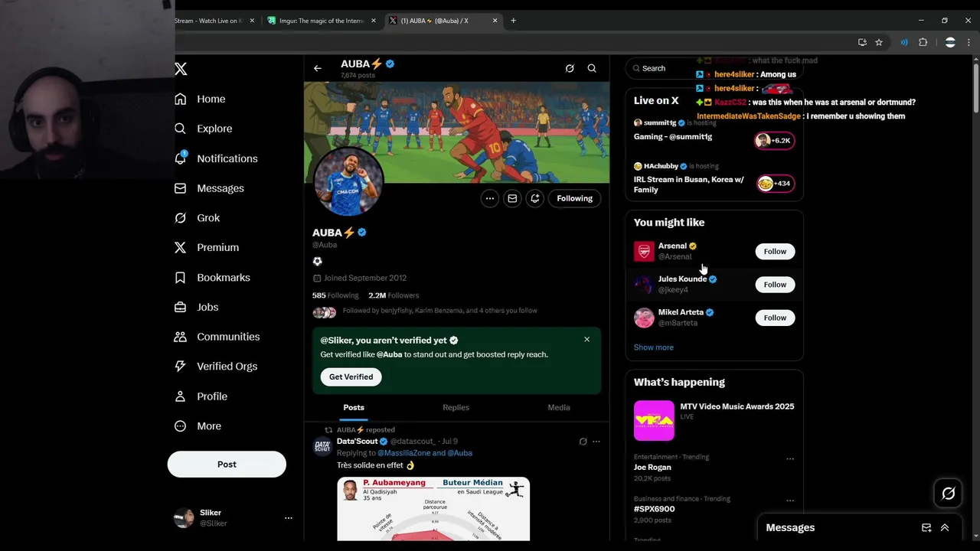Open Premium in sidebar

207,247
